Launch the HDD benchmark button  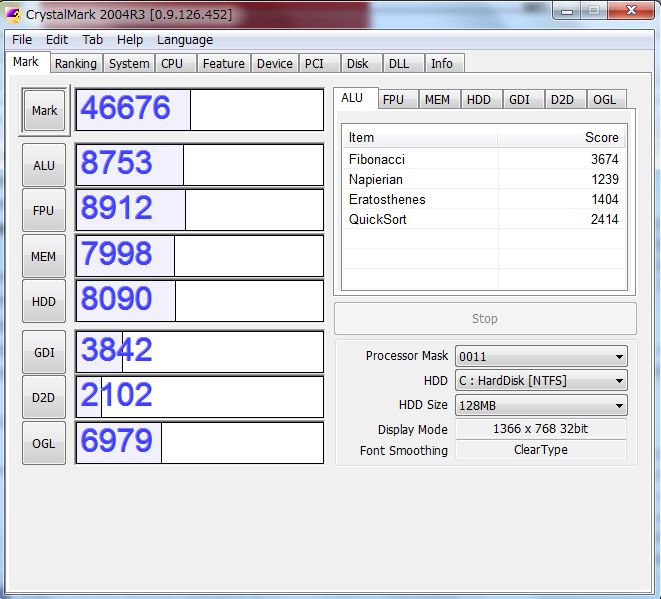point(44,301)
